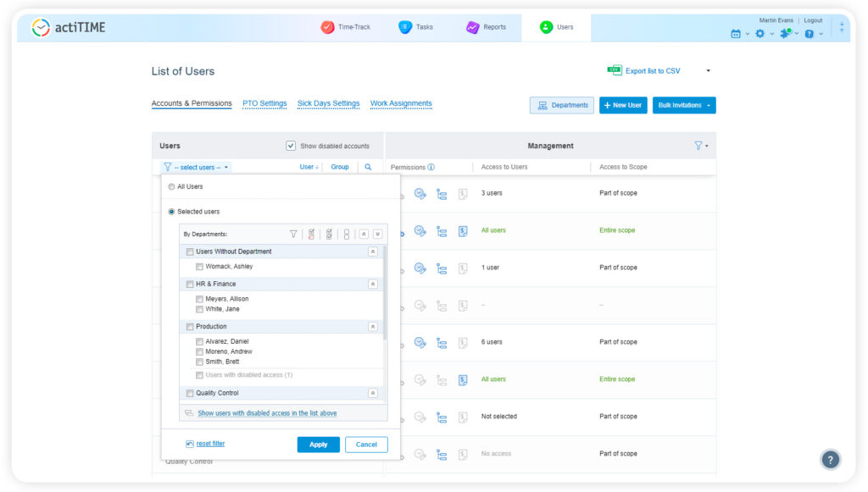
Task: Switch to the Sick Days Settings tab
Action: (328, 103)
